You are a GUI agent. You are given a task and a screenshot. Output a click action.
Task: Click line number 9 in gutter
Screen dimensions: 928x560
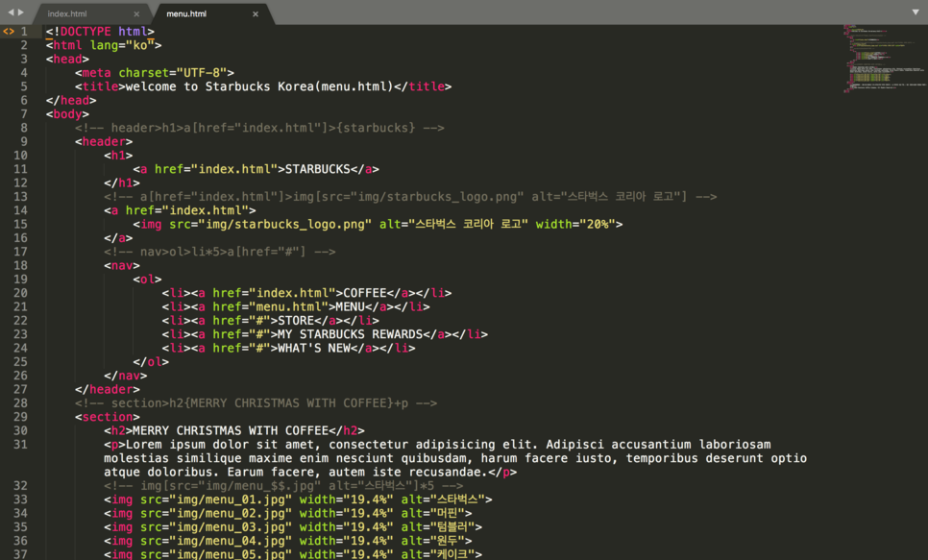click(24, 141)
